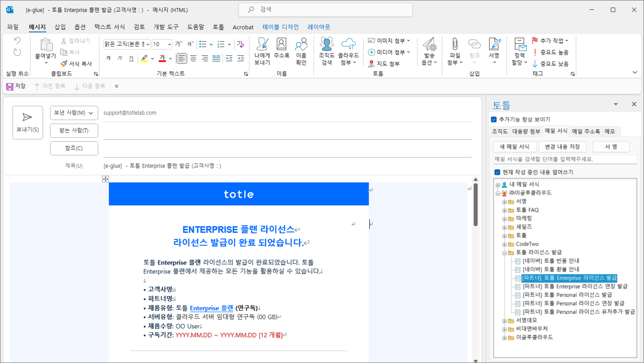Click the Send (보내기) button
644x363 pixels.
pos(28,123)
